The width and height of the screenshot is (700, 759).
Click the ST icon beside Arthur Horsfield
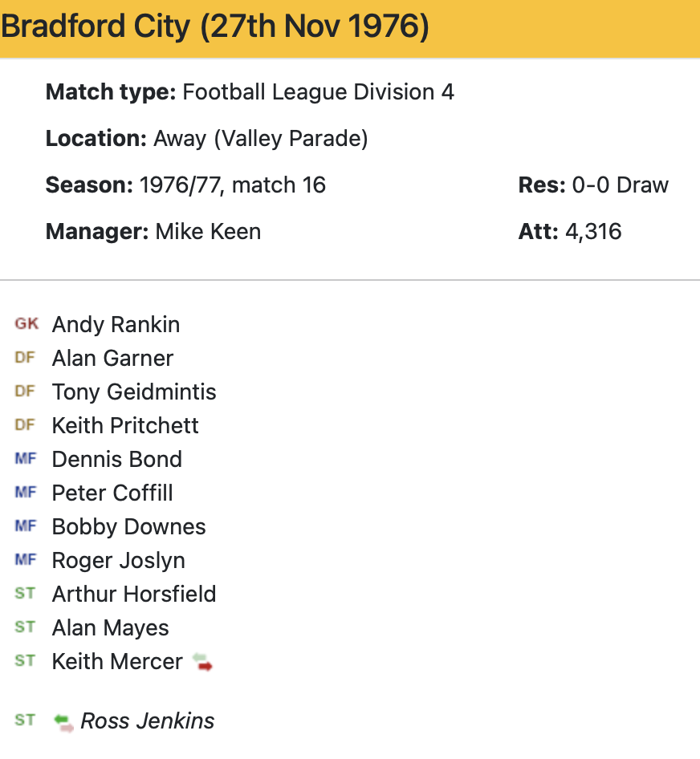26,594
